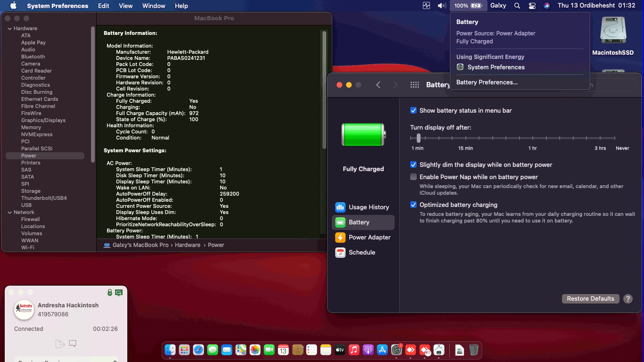Open MacintoshSSD drive on desktop
This screenshot has width=644, height=362.
[x=613, y=36]
